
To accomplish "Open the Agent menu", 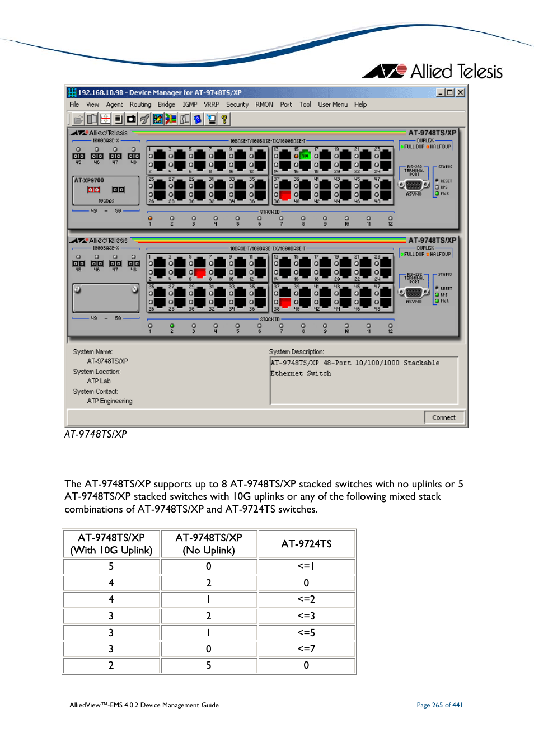I will tap(114, 105).
